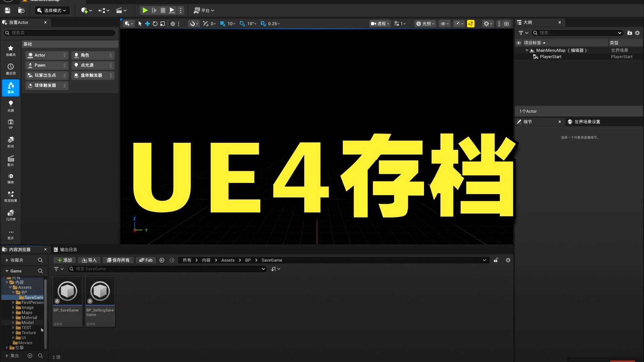The image size is (644, 362).
Task: Switch to the Output Log tab
Action: [x=65, y=250]
